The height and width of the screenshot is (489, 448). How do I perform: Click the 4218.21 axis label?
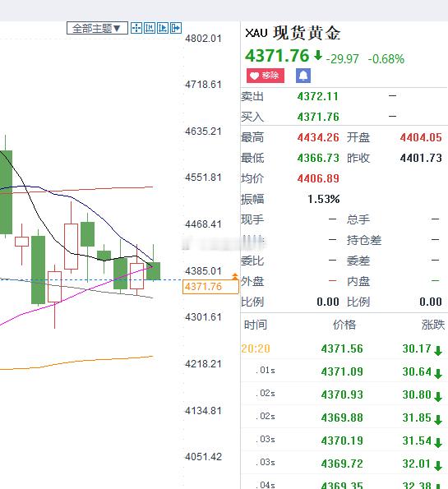203,363
